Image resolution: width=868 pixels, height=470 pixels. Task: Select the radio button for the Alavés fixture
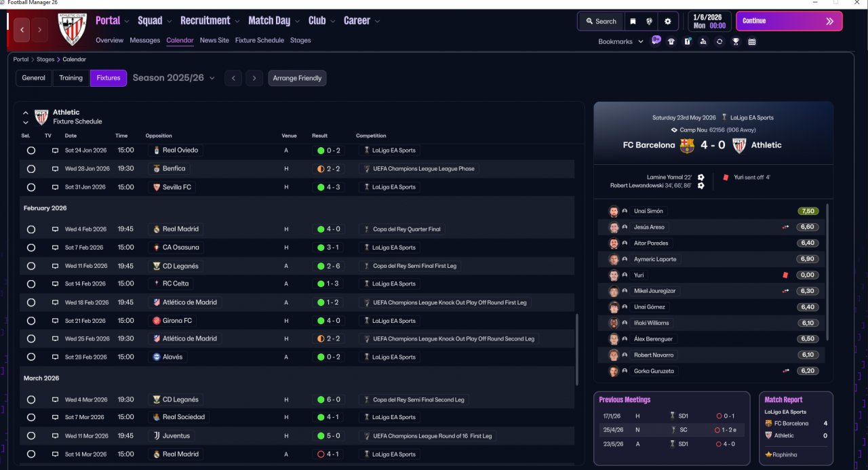31,357
